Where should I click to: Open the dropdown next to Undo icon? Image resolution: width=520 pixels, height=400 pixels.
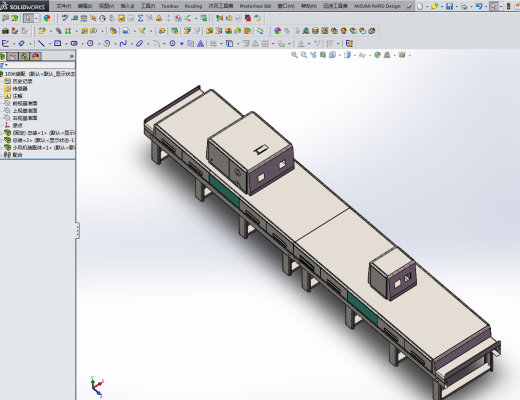coord(485,6)
